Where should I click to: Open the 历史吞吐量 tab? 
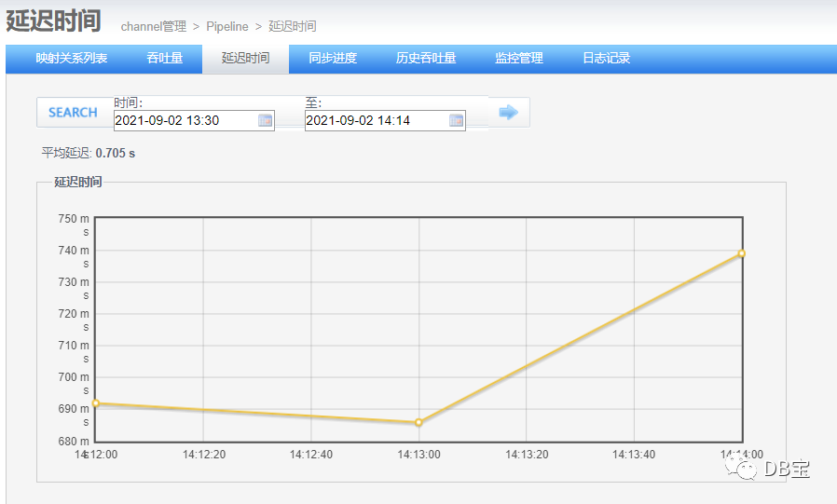(x=426, y=58)
